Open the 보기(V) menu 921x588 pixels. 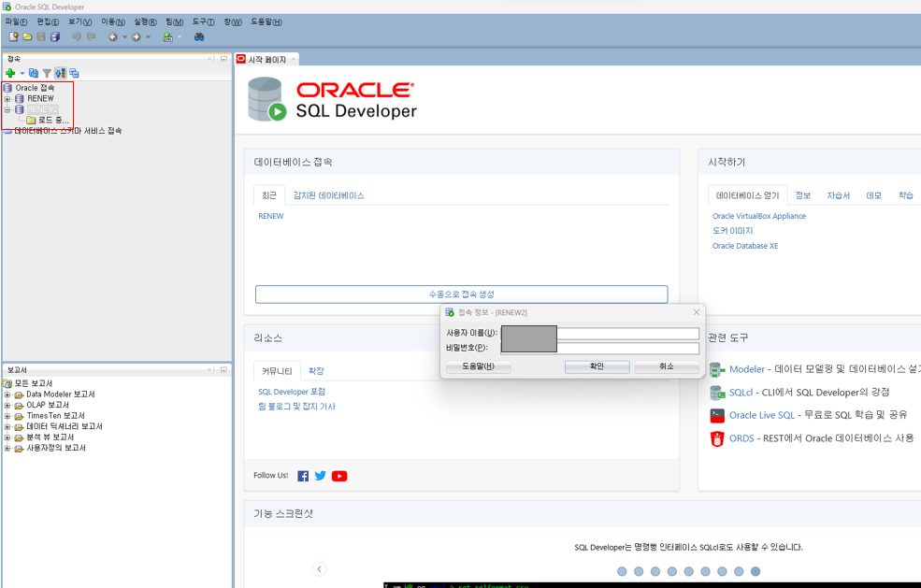click(79, 22)
